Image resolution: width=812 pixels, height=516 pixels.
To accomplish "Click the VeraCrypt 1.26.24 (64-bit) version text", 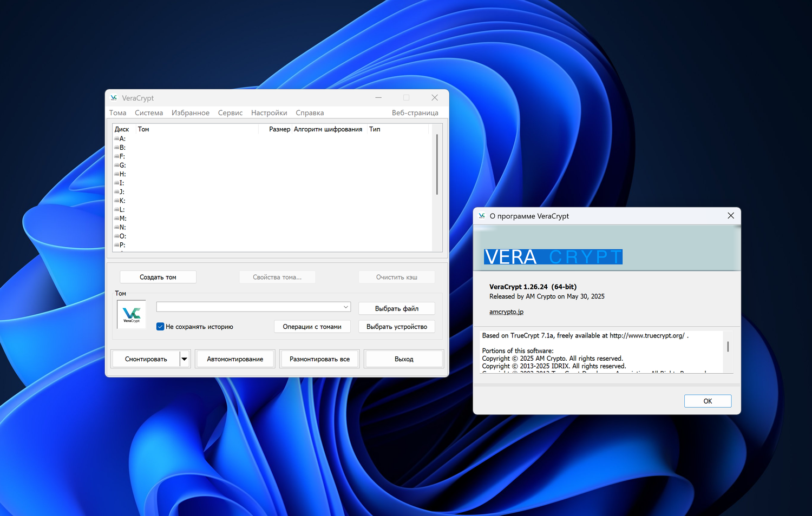I will [x=533, y=287].
